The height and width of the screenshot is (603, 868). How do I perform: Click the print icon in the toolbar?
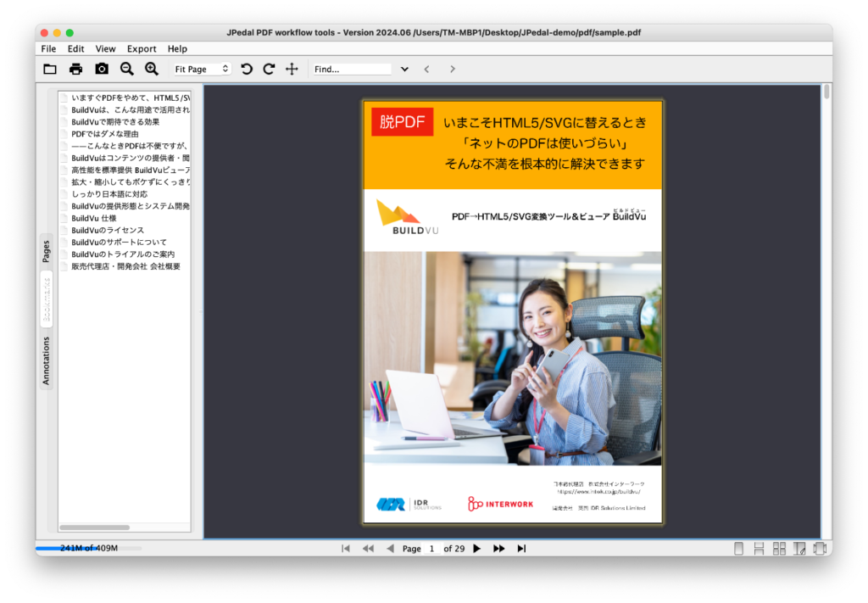coord(75,69)
